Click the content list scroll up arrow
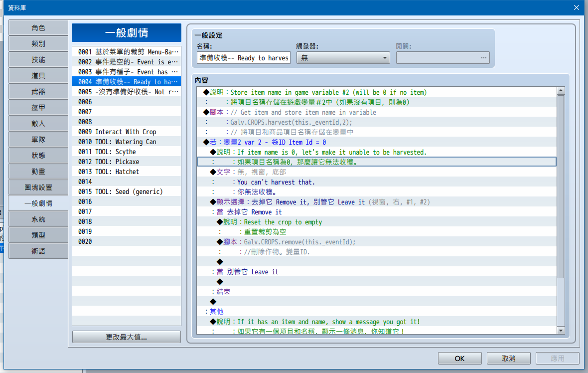Viewport: 588px width, 373px height. coord(561,90)
